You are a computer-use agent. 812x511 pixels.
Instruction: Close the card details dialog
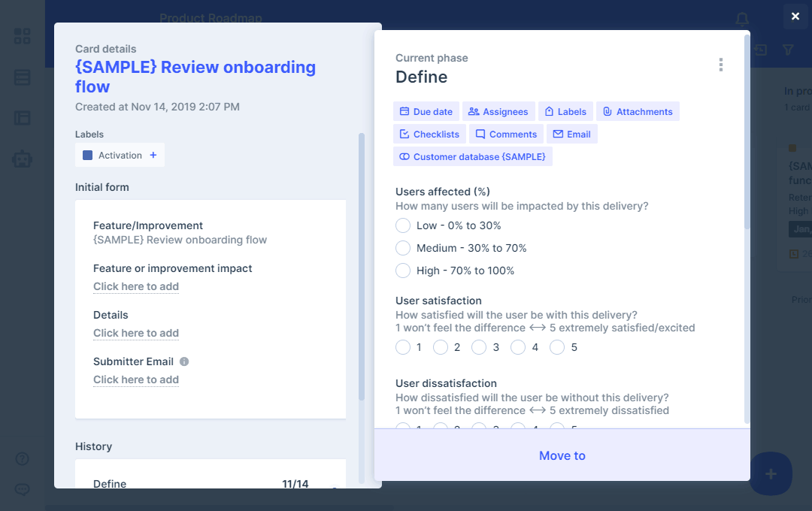pyautogui.click(x=795, y=17)
